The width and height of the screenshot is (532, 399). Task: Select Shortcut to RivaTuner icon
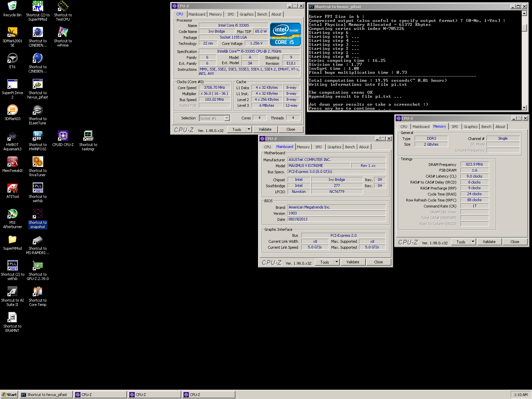pos(38,166)
